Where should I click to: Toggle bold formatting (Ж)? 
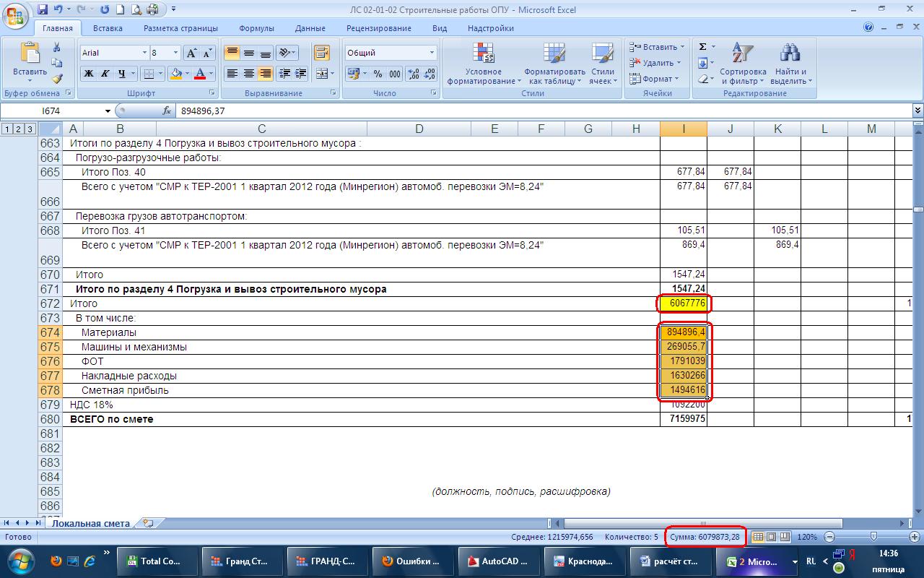tap(89, 74)
